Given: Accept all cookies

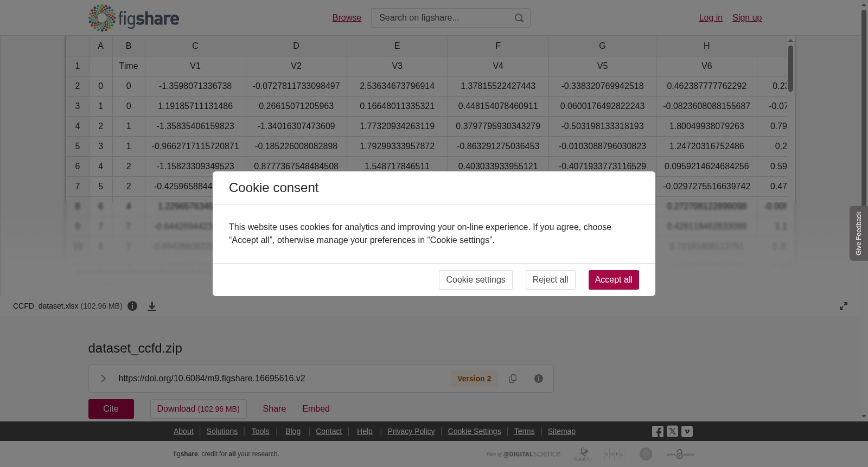Looking at the screenshot, I should pyautogui.click(x=614, y=280).
